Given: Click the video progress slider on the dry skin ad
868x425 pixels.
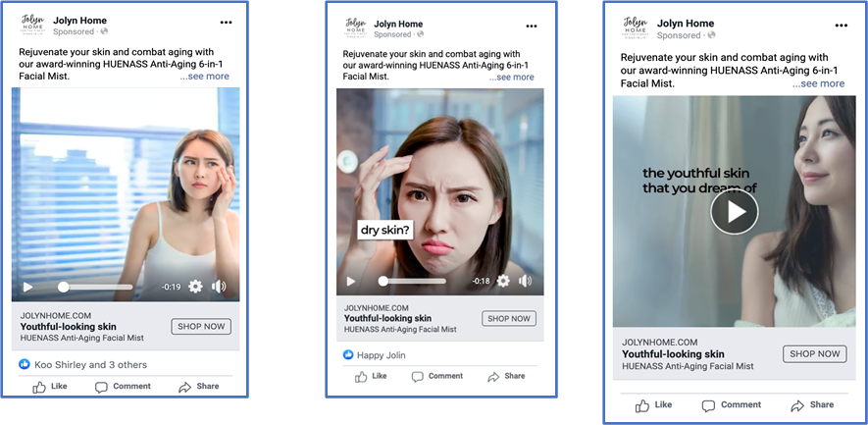Looking at the screenshot, I should point(412,282).
